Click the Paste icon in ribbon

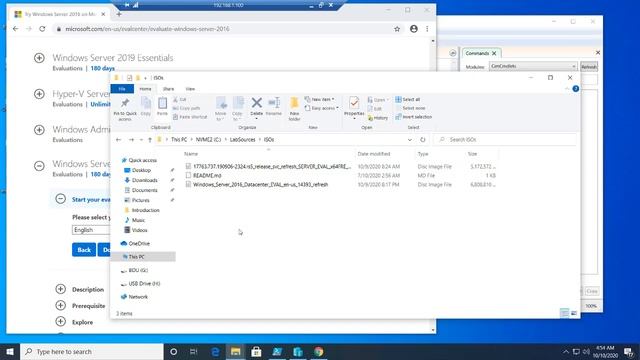pos(162,107)
